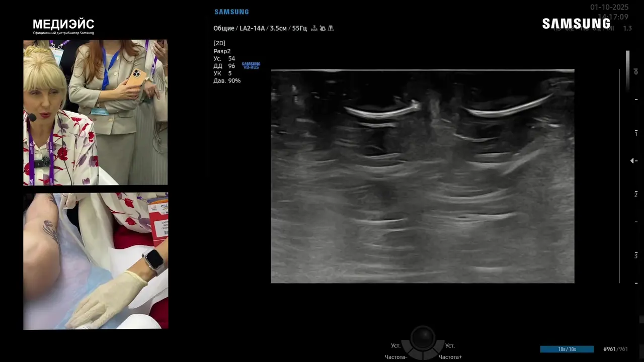Select the [2D] mode label

pos(219,43)
